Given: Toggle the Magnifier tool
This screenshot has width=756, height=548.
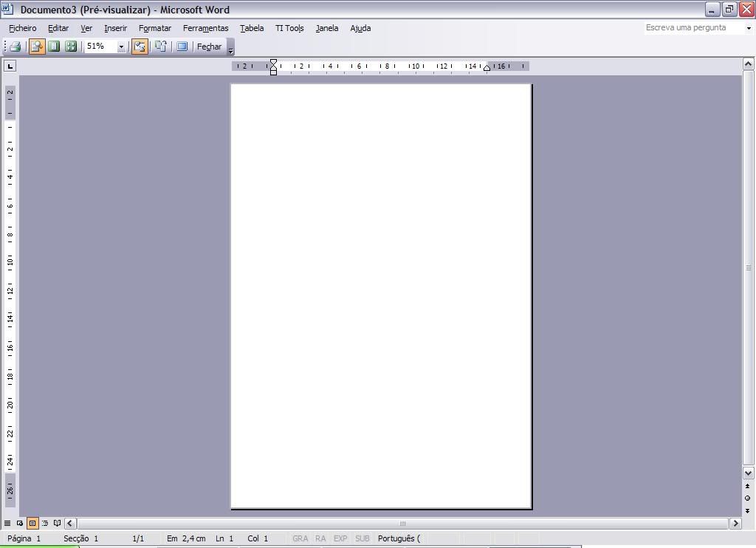Looking at the screenshot, I should [37, 47].
